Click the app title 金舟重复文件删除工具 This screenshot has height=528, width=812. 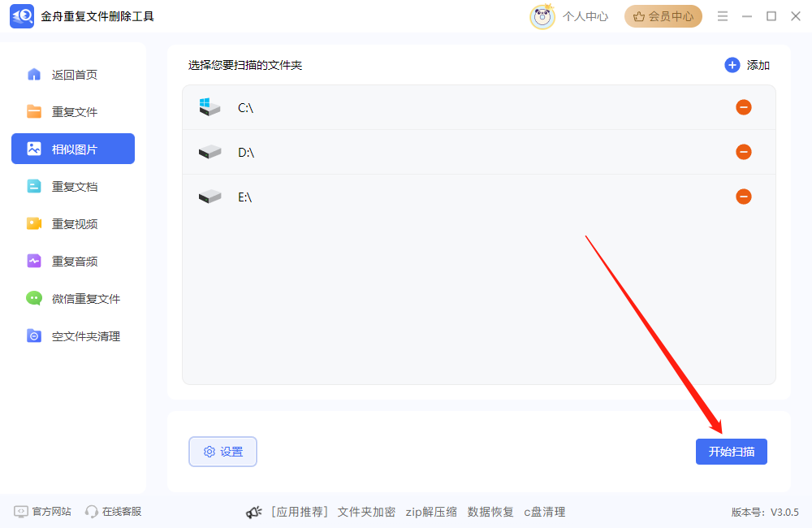(x=97, y=16)
